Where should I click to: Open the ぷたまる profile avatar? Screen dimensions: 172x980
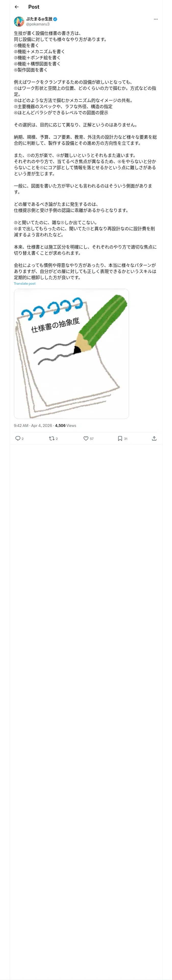(x=19, y=21)
